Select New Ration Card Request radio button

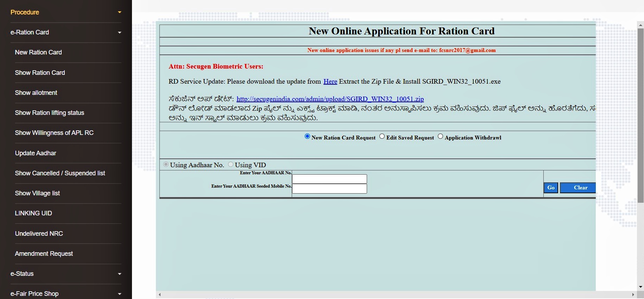tap(307, 136)
